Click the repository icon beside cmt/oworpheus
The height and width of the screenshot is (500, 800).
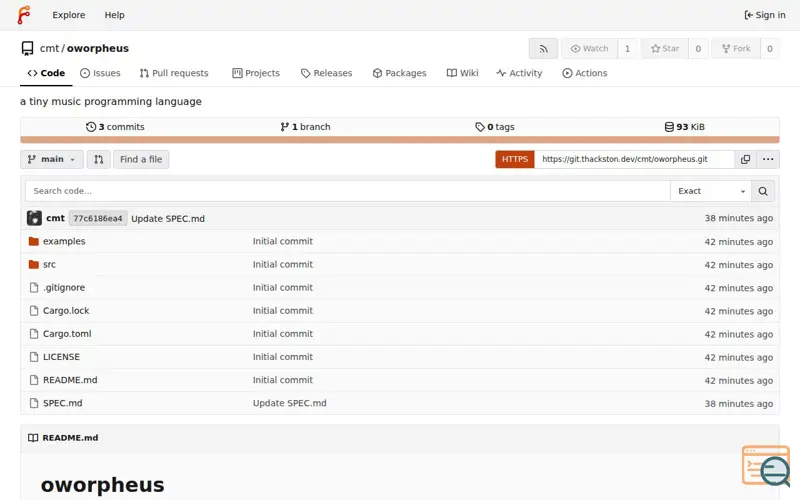click(x=28, y=48)
